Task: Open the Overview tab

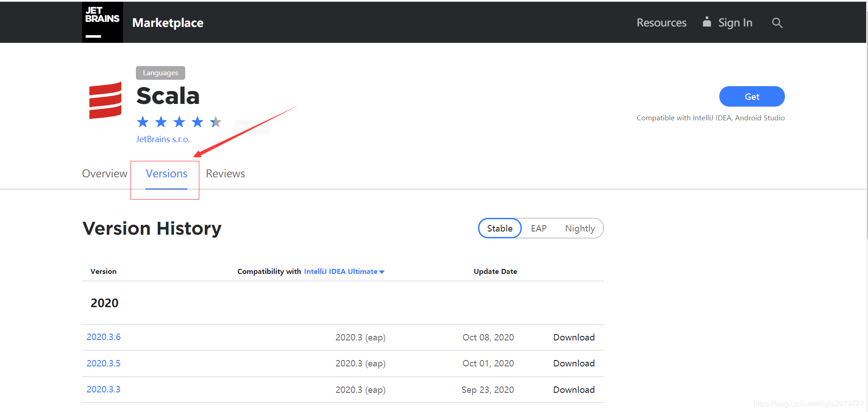Action: click(x=104, y=174)
